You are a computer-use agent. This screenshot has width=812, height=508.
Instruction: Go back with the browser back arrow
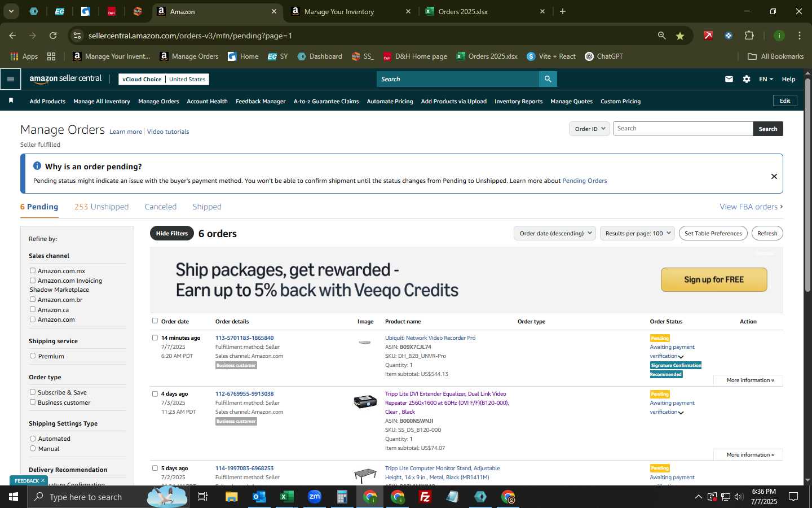point(12,36)
